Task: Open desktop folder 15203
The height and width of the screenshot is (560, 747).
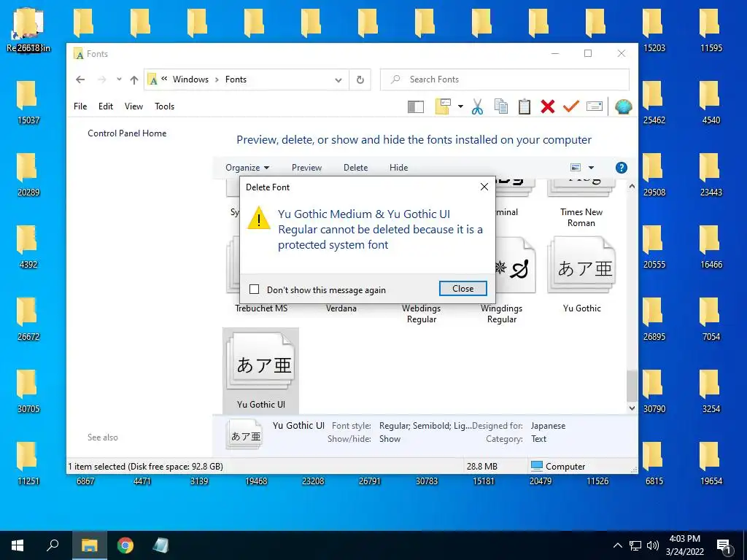Action: pos(654,29)
